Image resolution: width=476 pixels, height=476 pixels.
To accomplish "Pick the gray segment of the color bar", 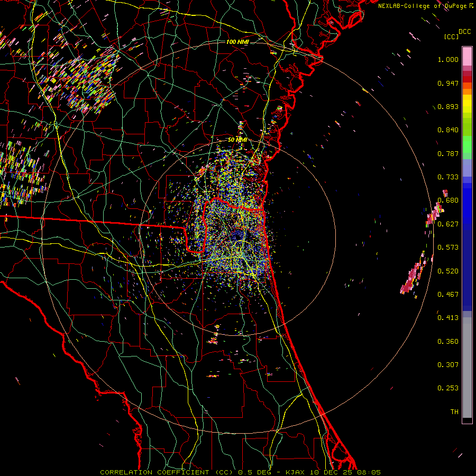I will click(x=467, y=368).
